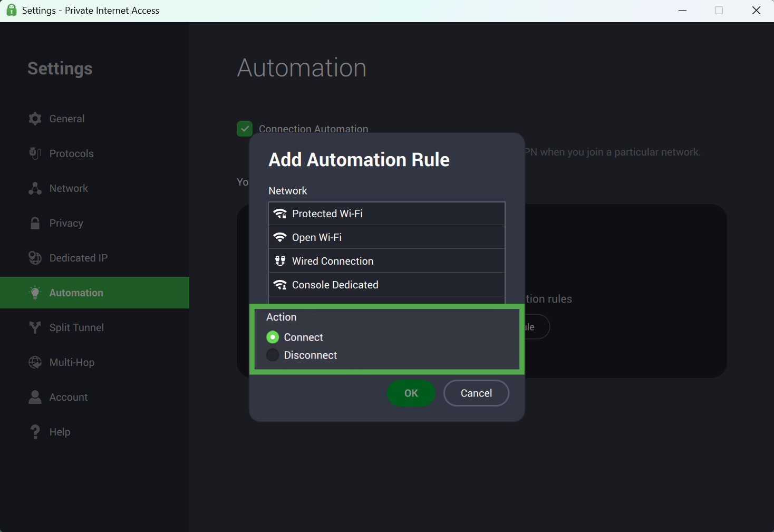Click the Help question mark icon
The image size is (774, 532).
(x=35, y=432)
